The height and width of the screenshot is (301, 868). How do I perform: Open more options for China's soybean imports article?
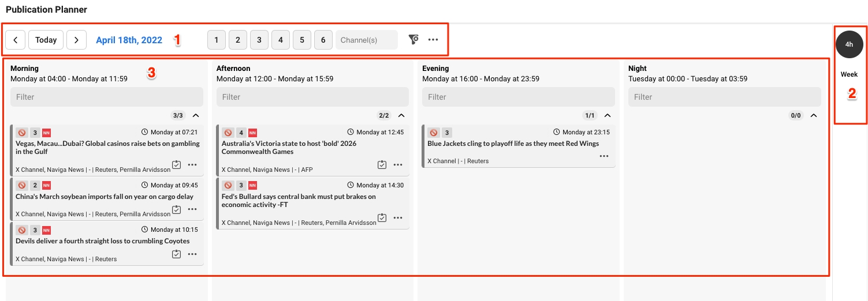(x=192, y=209)
